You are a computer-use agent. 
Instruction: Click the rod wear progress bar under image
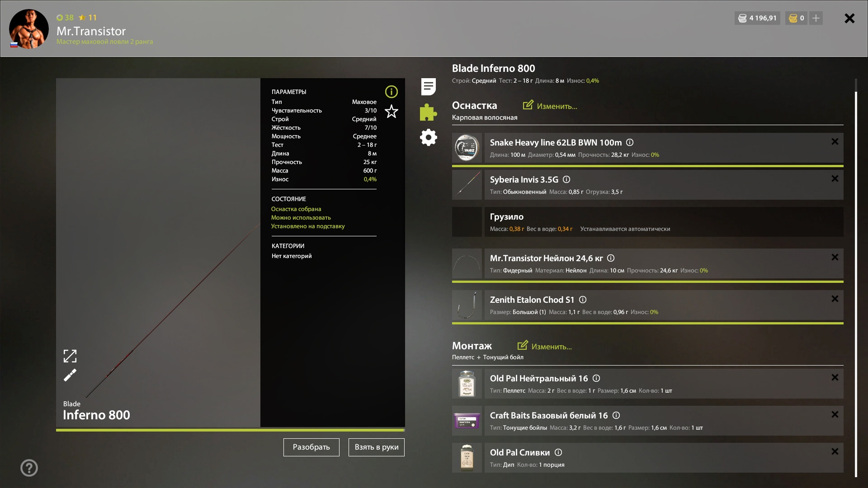click(x=230, y=430)
